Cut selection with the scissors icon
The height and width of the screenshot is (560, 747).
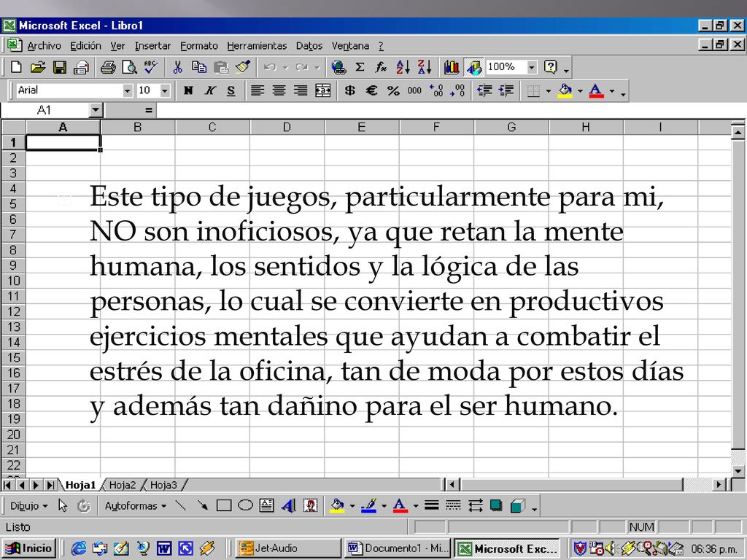coord(178,67)
